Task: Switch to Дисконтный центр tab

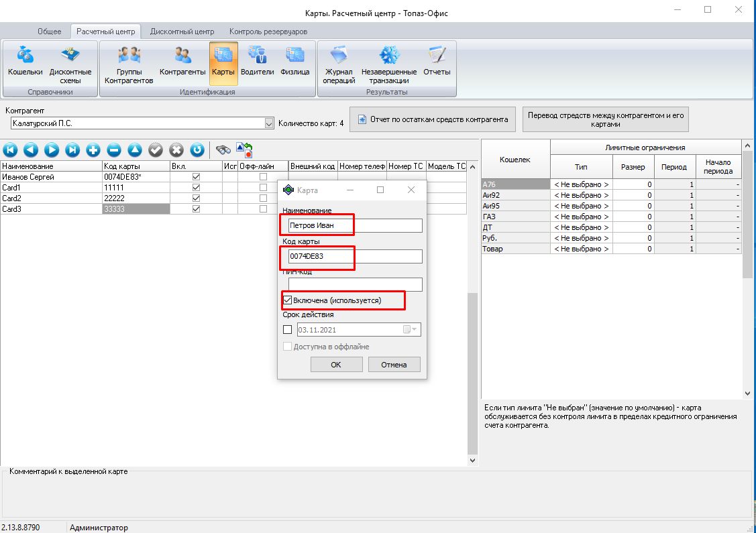Action: pyautogui.click(x=182, y=32)
